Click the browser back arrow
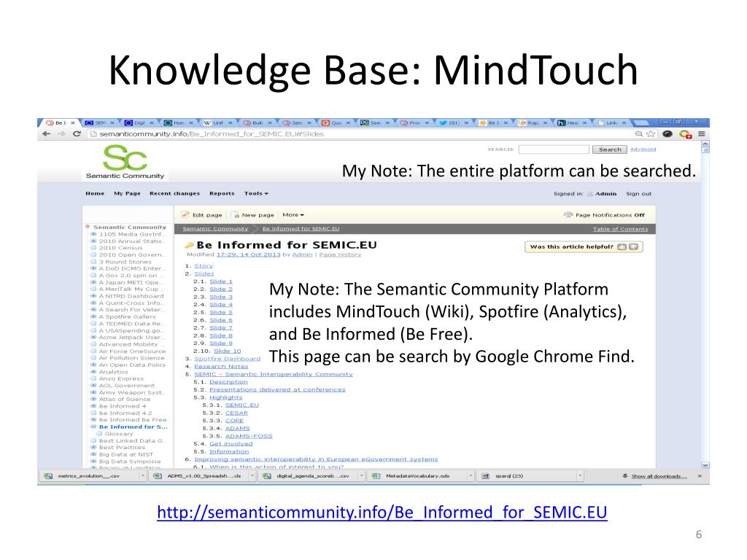The width and height of the screenshot is (747, 560). [x=46, y=134]
